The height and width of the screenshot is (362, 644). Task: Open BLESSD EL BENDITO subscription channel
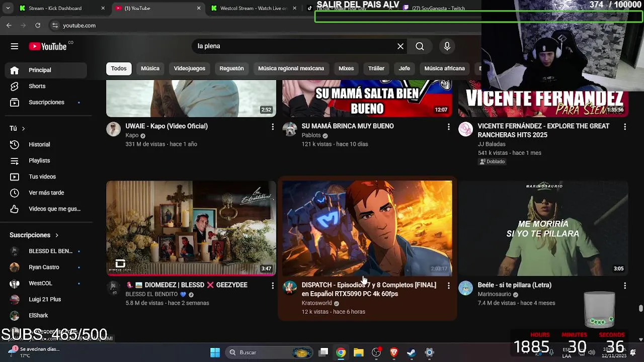46,251
